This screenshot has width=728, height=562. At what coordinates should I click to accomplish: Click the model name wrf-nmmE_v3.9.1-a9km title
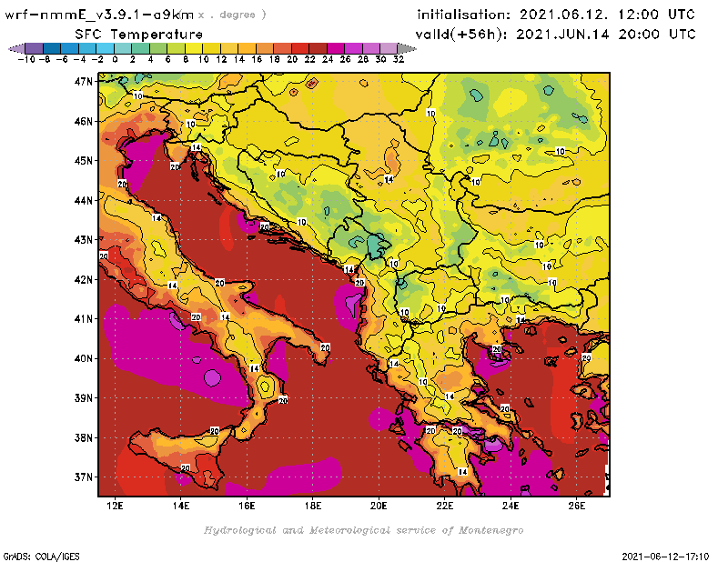click(99, 15)
